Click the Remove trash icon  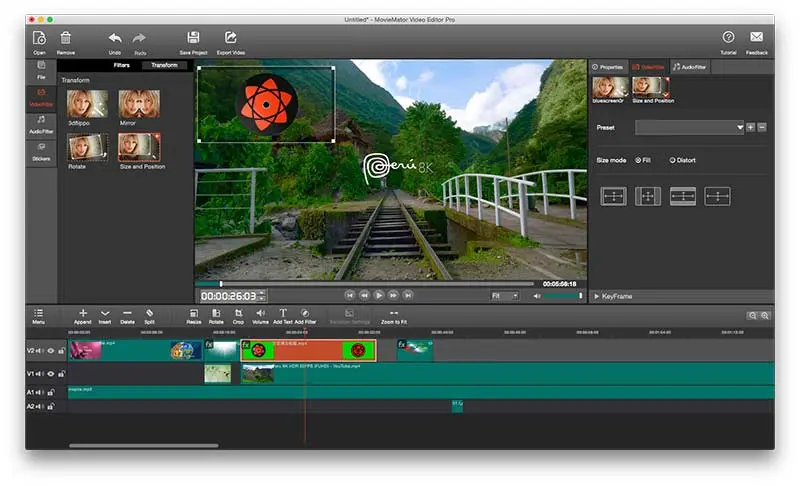point(66,38)
